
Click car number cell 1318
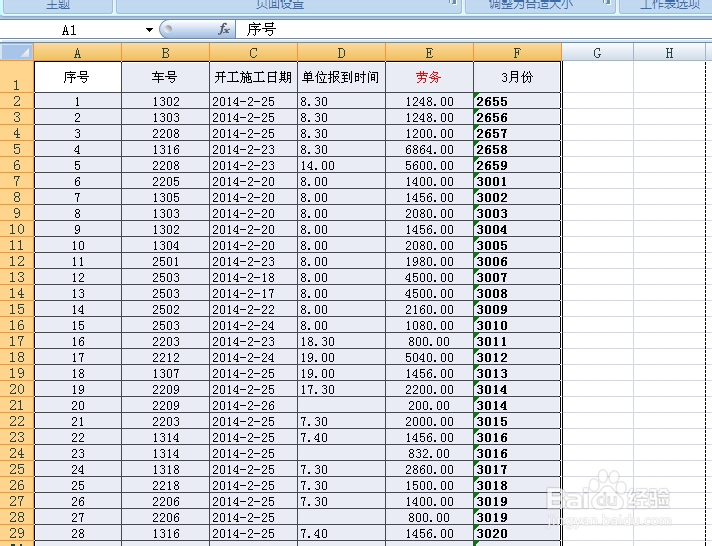[x=165, y=469]
